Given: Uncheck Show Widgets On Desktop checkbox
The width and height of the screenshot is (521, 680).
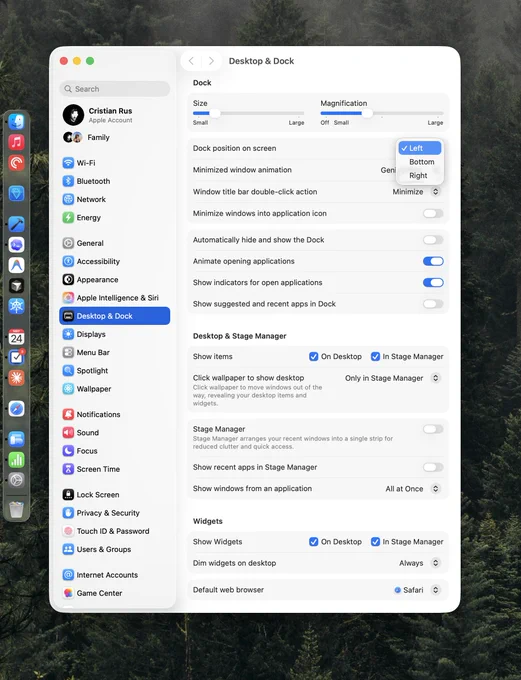Looking at the screenshot, I should (314, 542).
